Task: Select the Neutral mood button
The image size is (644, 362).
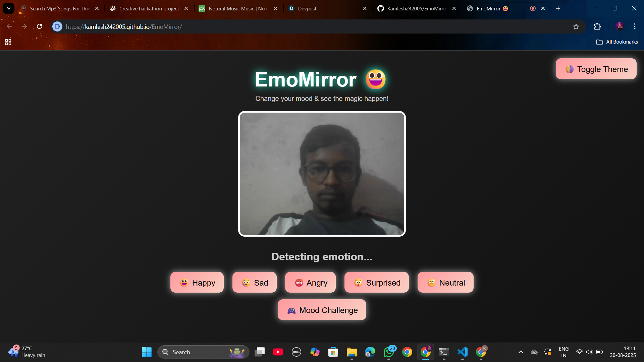Action: [x=445, y=283]
